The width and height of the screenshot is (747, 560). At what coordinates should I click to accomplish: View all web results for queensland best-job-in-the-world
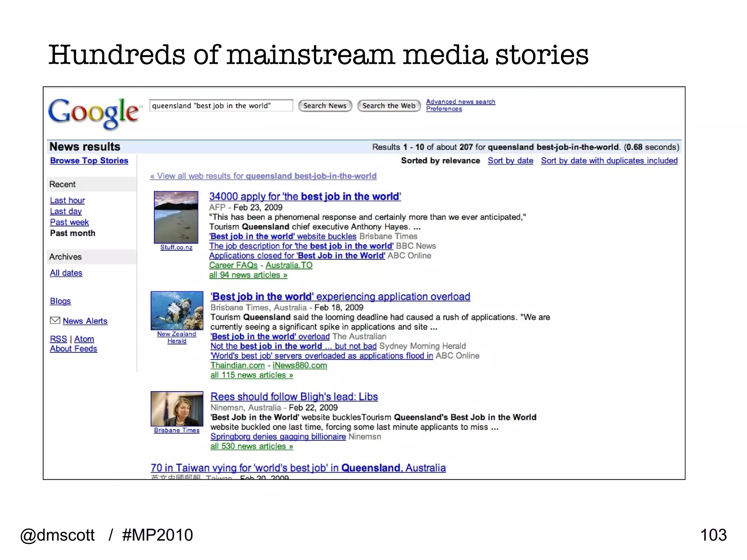(x=263, y=176)
